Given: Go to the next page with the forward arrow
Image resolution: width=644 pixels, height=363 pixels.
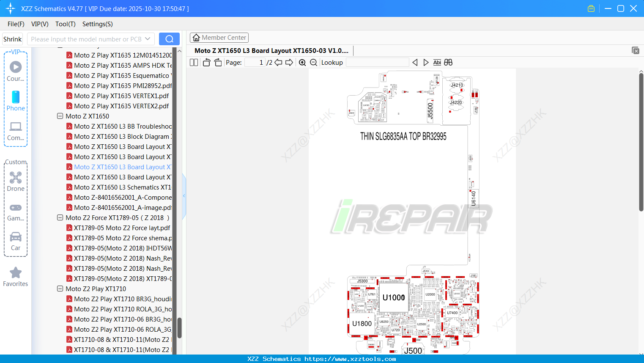Looking at the screenshot, I should tap(289, 62).
